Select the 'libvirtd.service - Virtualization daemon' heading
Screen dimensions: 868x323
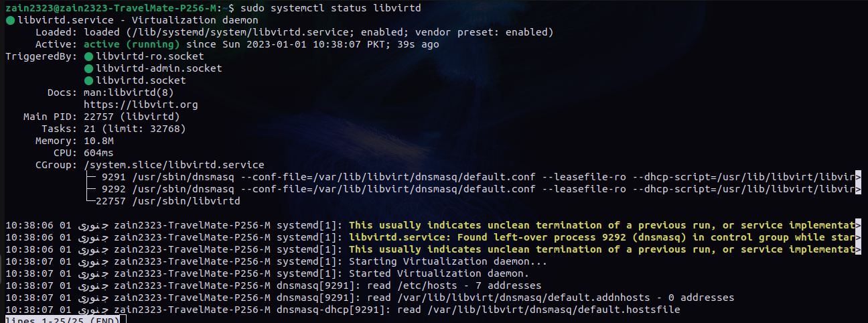[138, 20]
